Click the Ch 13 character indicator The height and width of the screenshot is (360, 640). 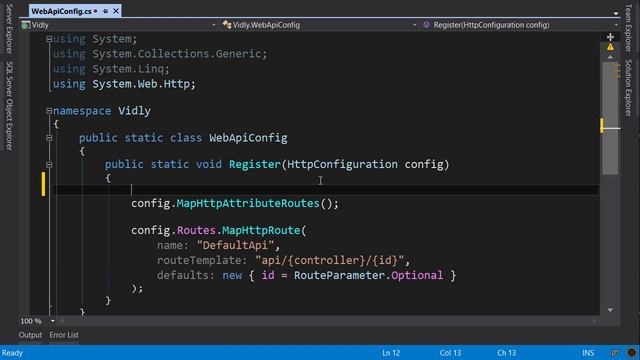pos(507,353)
